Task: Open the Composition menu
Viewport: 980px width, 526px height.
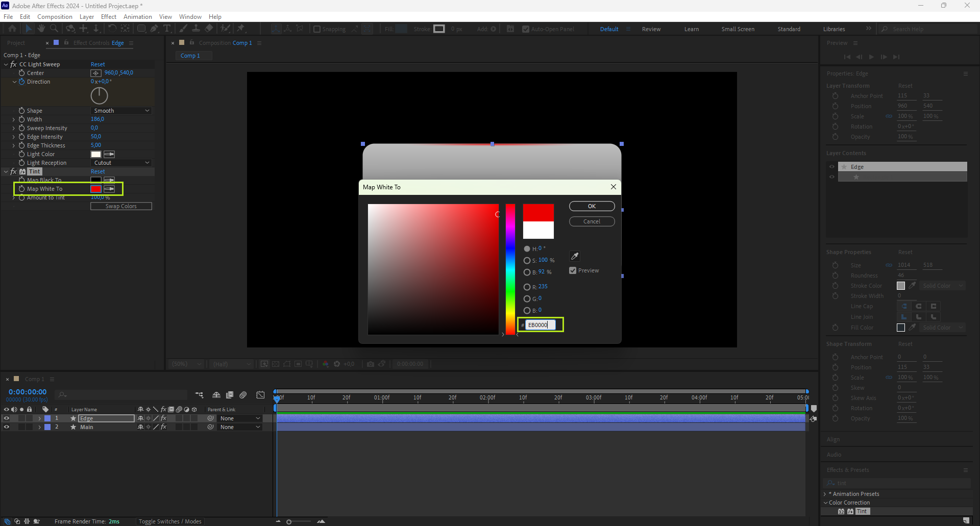Action: point(55,17)
